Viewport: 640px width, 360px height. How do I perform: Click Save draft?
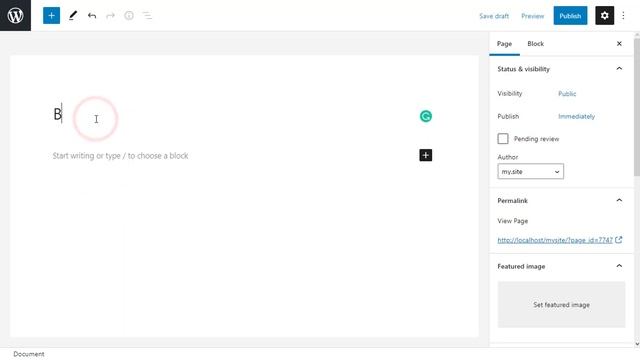(494, 16)
